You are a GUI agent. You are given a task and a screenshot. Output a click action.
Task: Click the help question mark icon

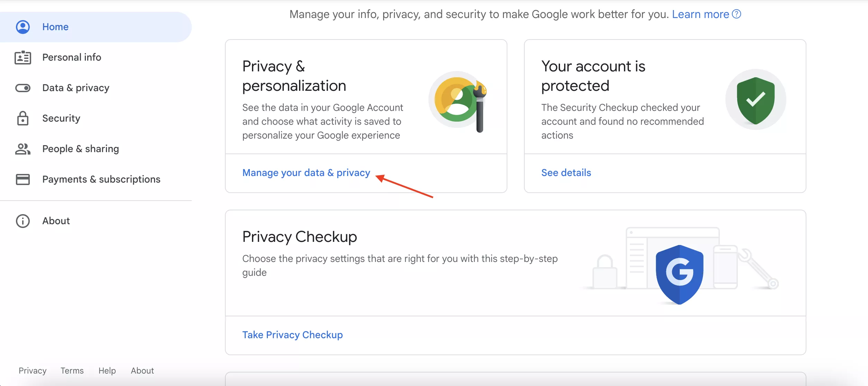click(x=736, y=14)
